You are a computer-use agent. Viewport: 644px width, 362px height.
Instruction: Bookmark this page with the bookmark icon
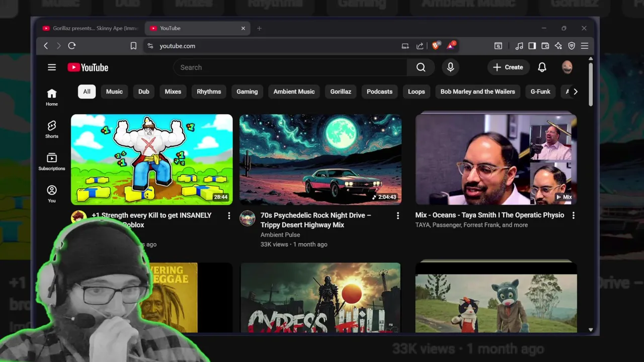[133, 46]
